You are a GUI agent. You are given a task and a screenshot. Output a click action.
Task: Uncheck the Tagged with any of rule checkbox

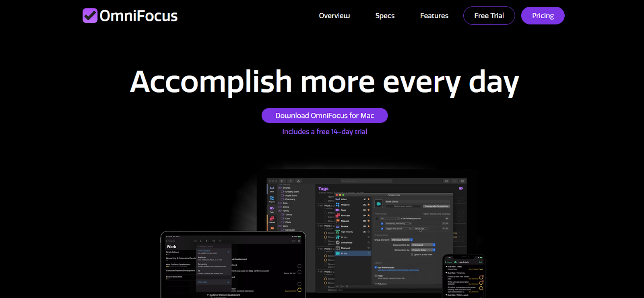point(382,229)
